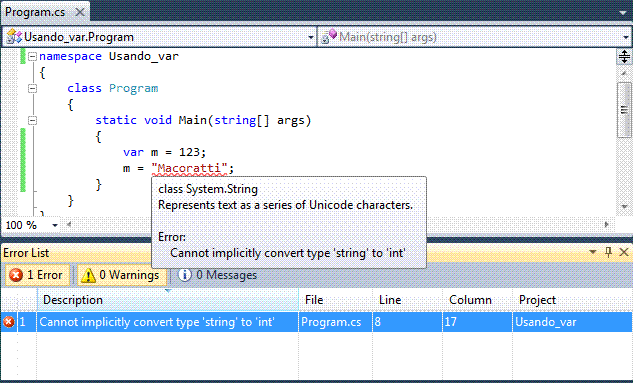Sort errors by the Line column header
The width and height of the screenshot is (633, 383).
point(407,300)
